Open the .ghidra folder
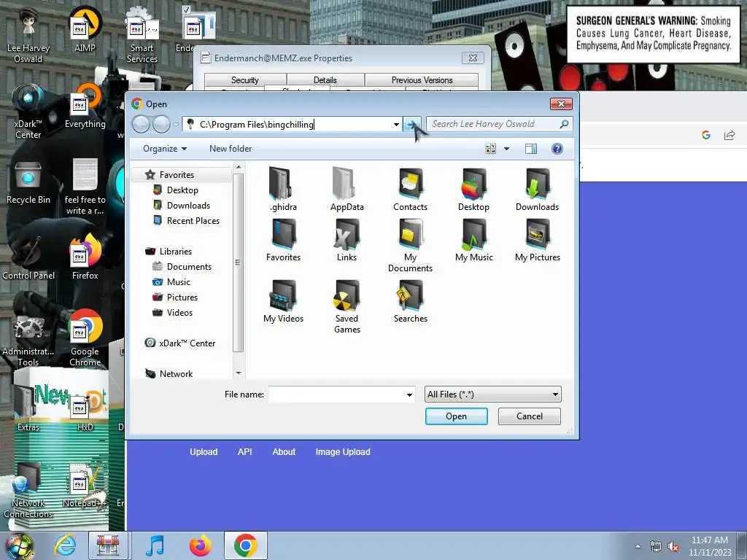747x560 pixels. coord(283,189)
